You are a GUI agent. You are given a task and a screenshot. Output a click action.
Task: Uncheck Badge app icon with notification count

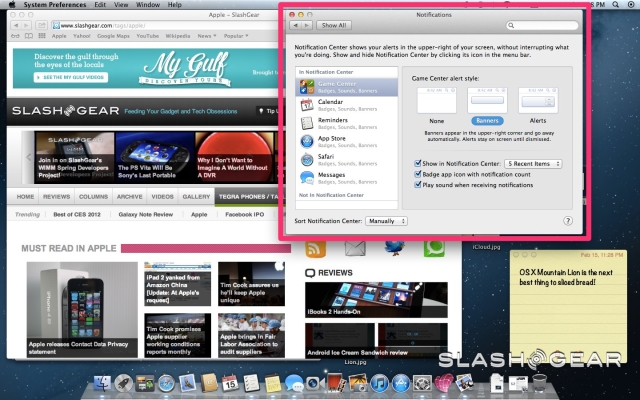click(418, 174)
